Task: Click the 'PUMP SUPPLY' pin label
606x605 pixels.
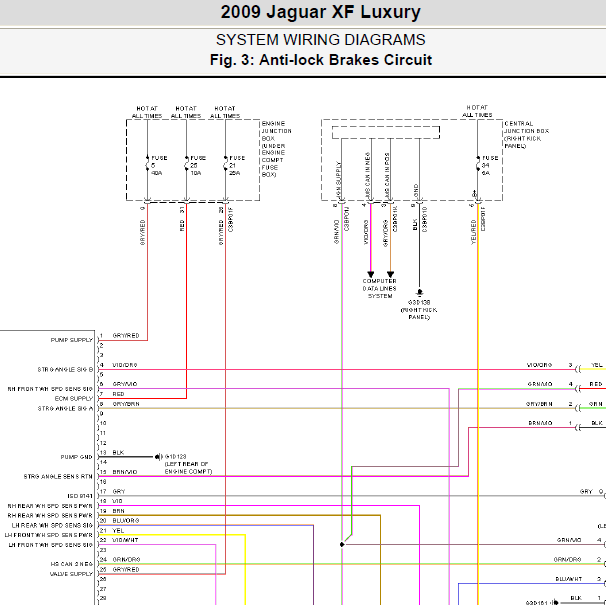Action: click(x=72, y=340)
